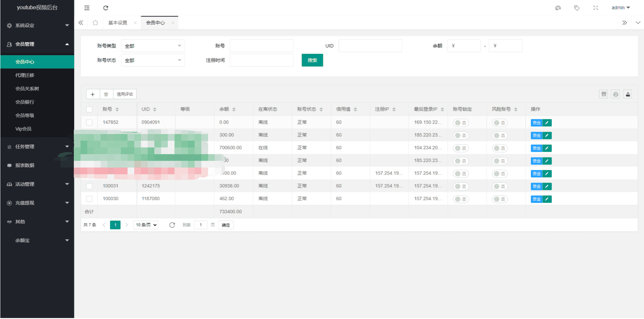The width and height of the screenshot is (644, 319).
Task: Enter fullscreen using the expand icon
Action: (595, 8)
